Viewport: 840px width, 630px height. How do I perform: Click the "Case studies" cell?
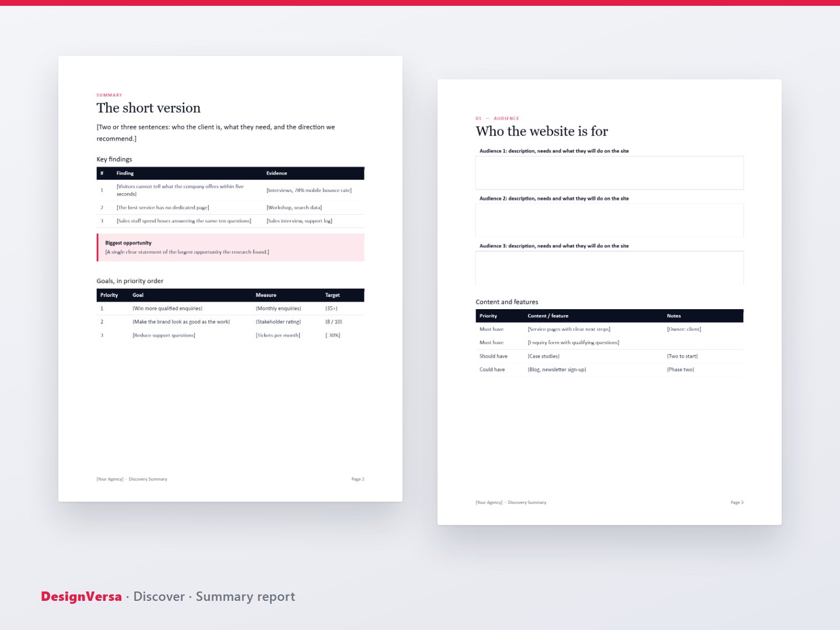coord(544,356)
